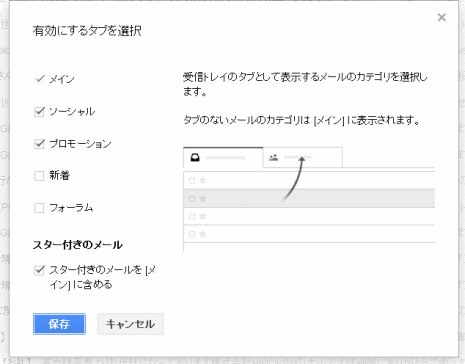Click the star icon in fourth preview row
This screenshot has width=465, height=364.
pyautogui.click(x=203, y=234)
